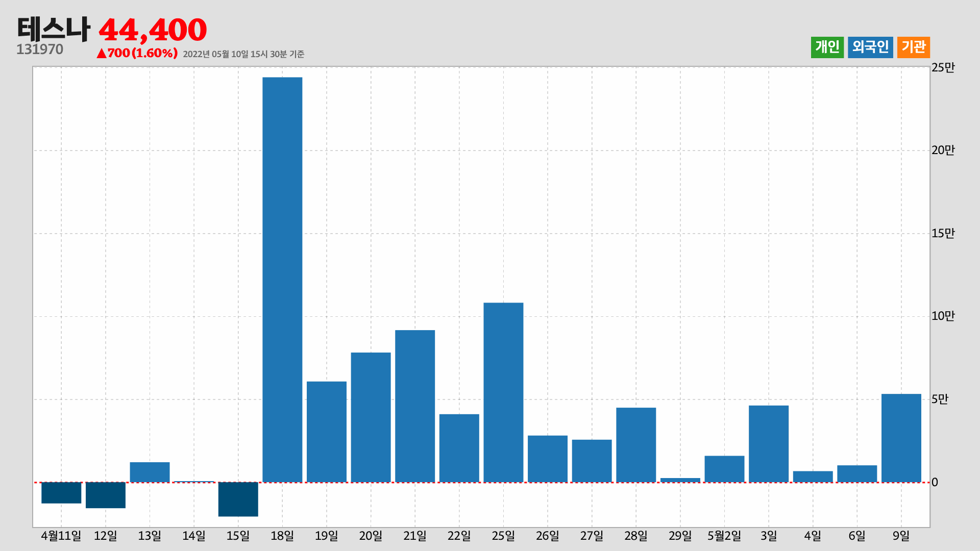This screenshot has width=980, height=551.
Task: Click the x-axis label 29일
Action: pos(680,536)
